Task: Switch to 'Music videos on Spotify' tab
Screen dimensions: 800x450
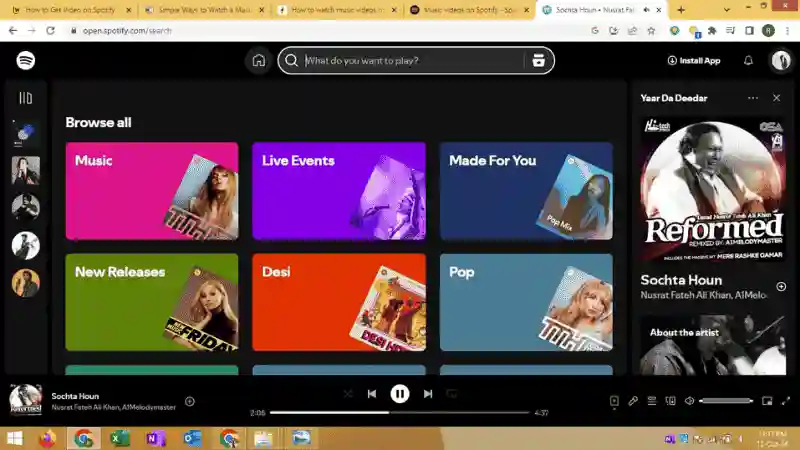Action: tap(469, 10)
